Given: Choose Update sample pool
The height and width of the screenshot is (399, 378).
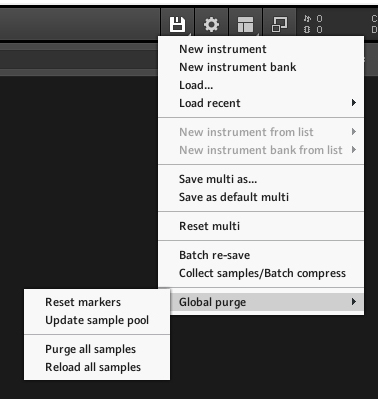Looking at the screenshot, I should [97, 320].
